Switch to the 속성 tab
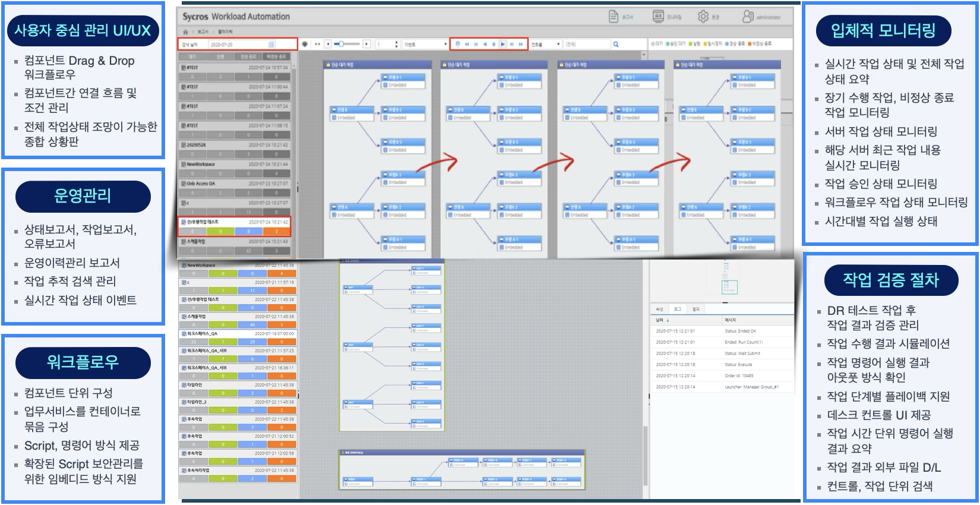Screen dimensions: 980x505 [659, 309]
